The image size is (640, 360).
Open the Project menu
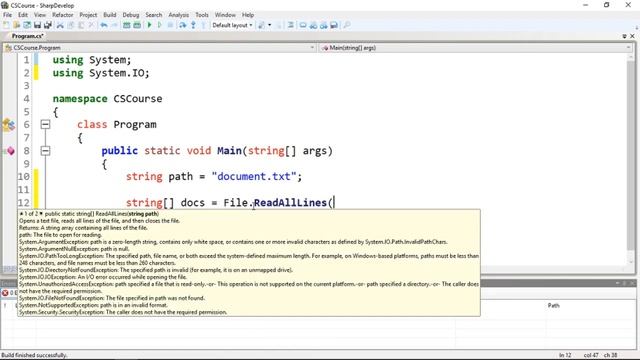[88, 15]
